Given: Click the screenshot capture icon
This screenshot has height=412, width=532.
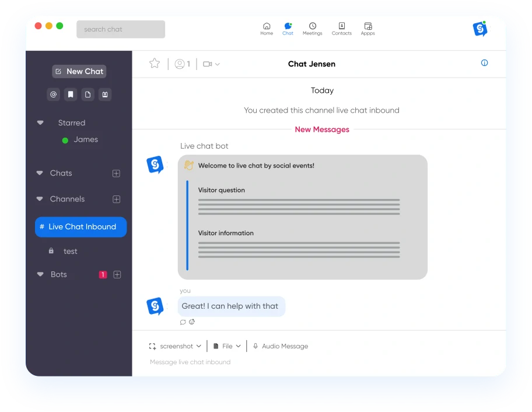Looking at the screenshot, I should point(152,346).
